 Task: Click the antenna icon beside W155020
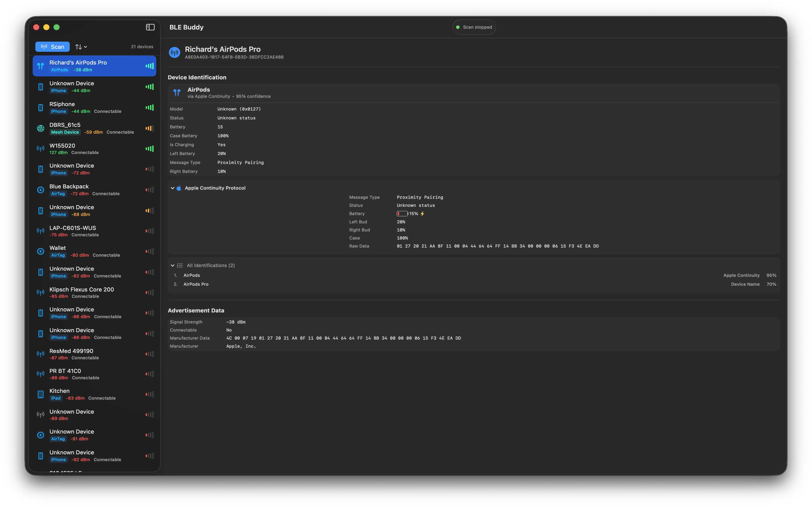point(41,149)
